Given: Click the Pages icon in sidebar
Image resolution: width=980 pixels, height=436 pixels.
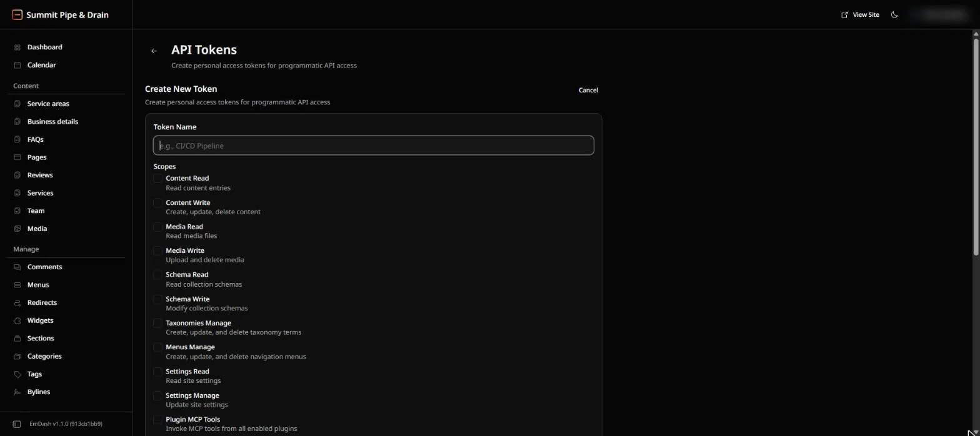Looking at the screenshot, I should (17, 157).
